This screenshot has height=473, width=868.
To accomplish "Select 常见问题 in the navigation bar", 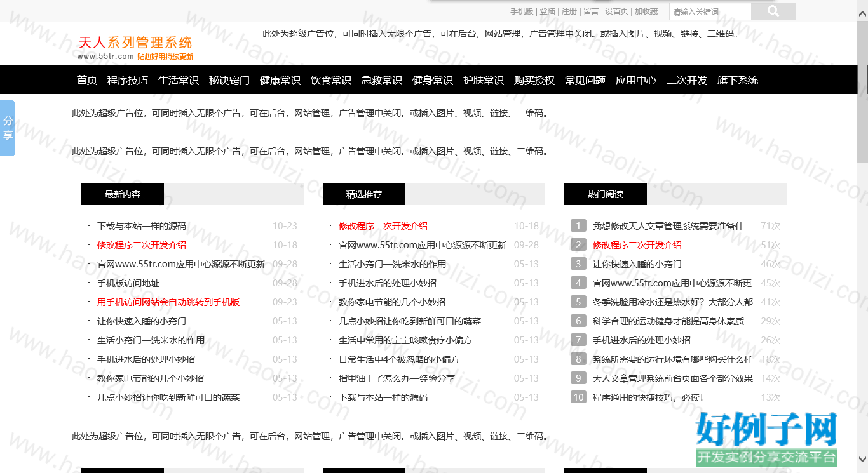I will pyautogui.click(x=585, y=80).
